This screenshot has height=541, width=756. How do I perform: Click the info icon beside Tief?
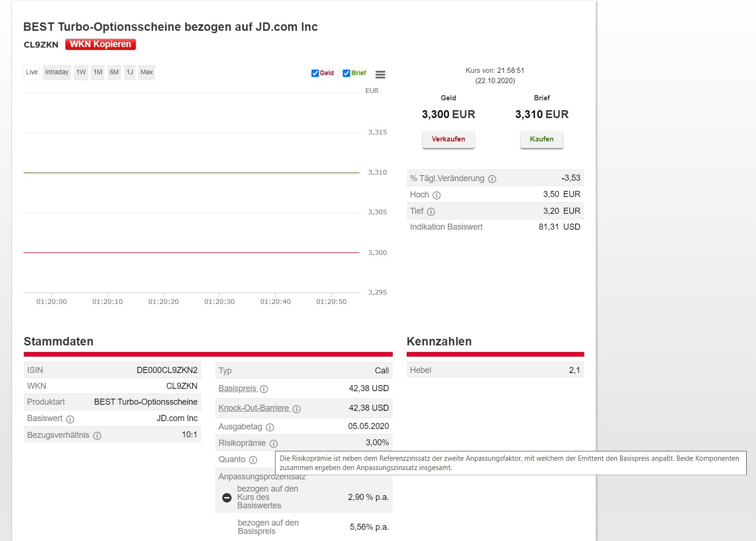[431, 211]
